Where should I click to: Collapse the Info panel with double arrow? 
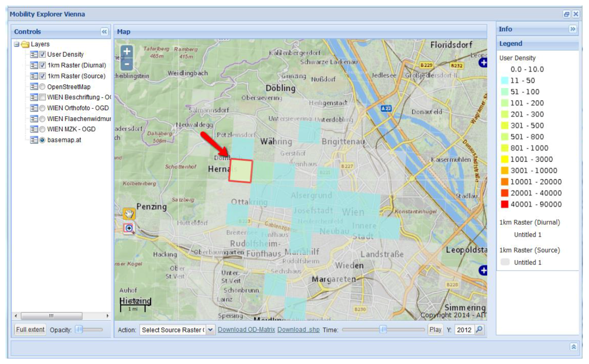point(573,29)
